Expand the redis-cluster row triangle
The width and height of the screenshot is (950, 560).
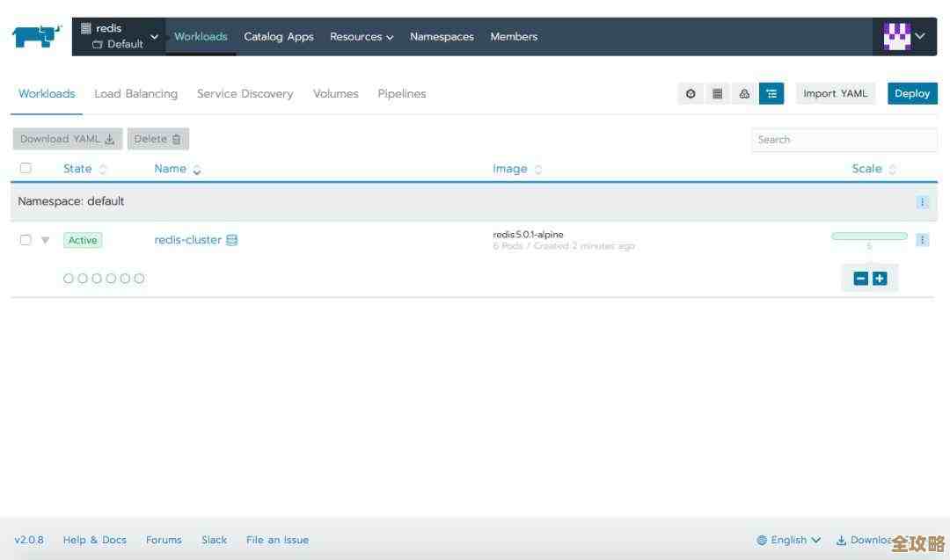click(x=45, y=240)
